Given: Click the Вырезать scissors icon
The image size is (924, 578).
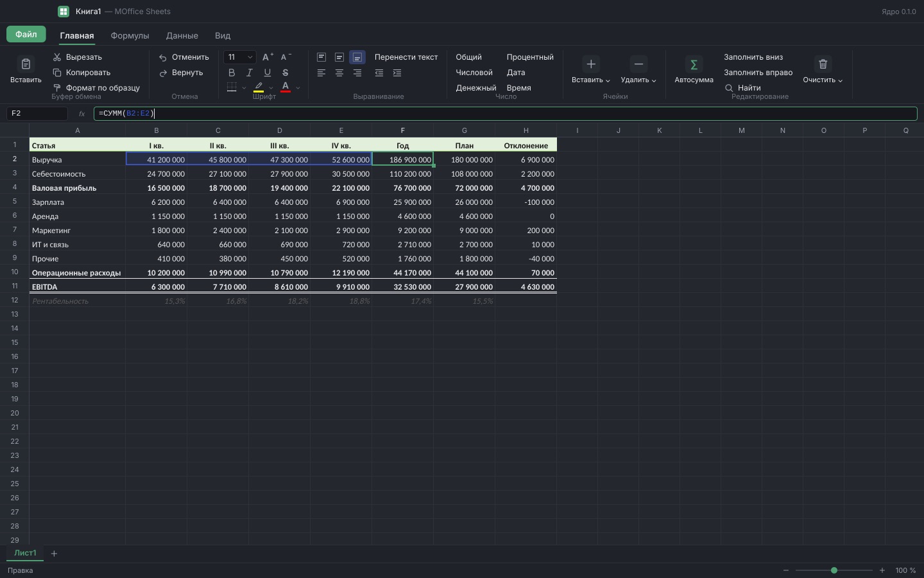Looking at the screenshot, I should (57, 57).
